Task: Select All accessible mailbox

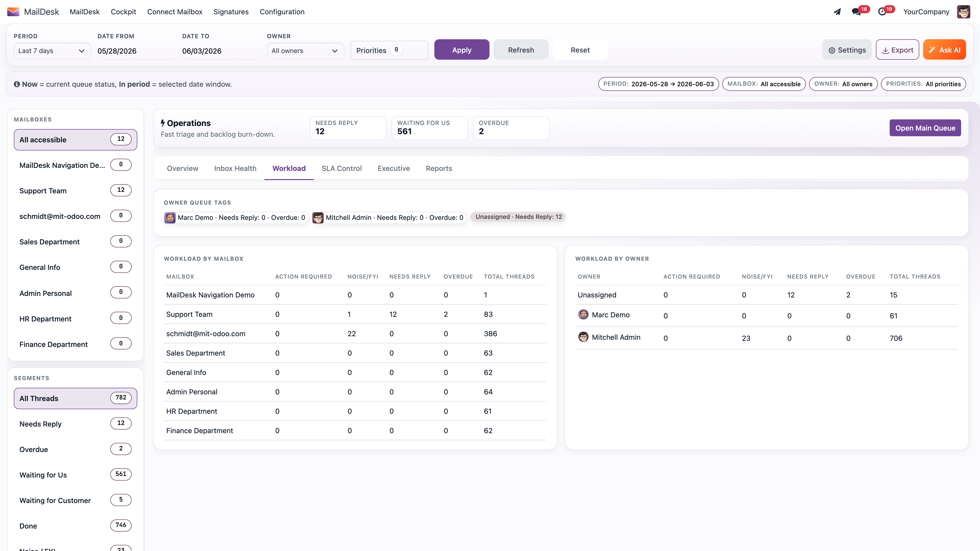Action: point(75,140)
